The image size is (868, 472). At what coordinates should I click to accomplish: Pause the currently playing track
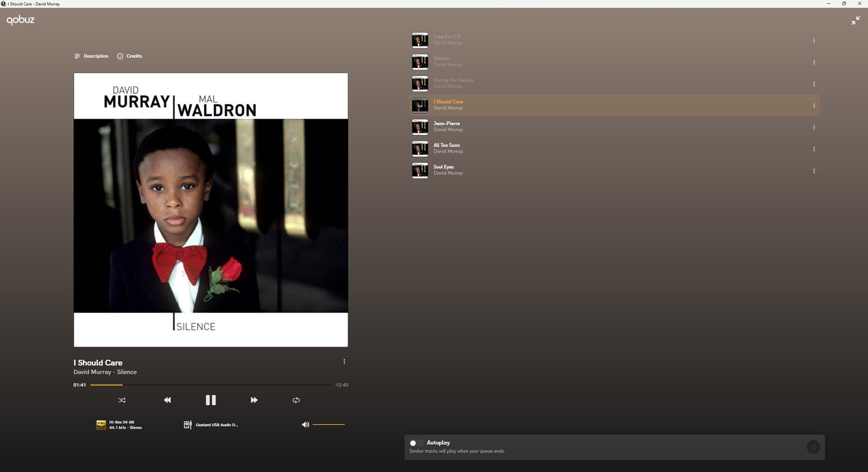click(211, 400)
